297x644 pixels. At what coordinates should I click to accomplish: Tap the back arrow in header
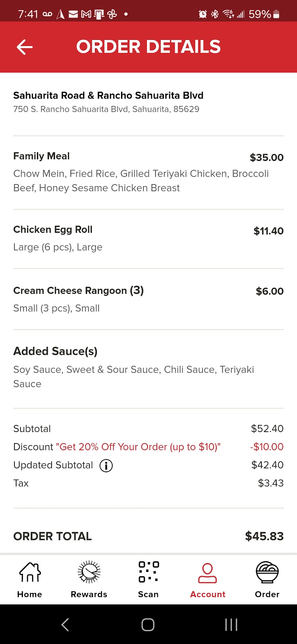pos(25,47)
